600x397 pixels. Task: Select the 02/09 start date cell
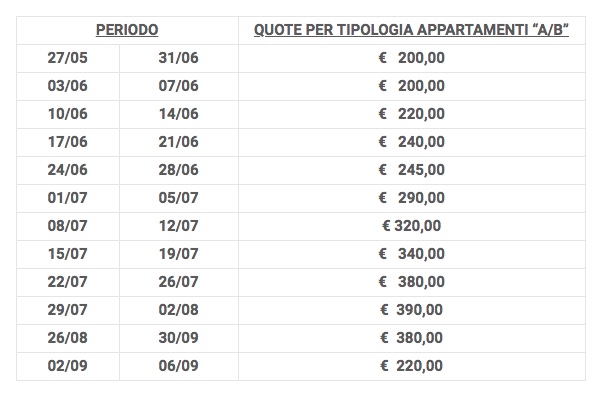pyautogui.click(x=68, y=366)
